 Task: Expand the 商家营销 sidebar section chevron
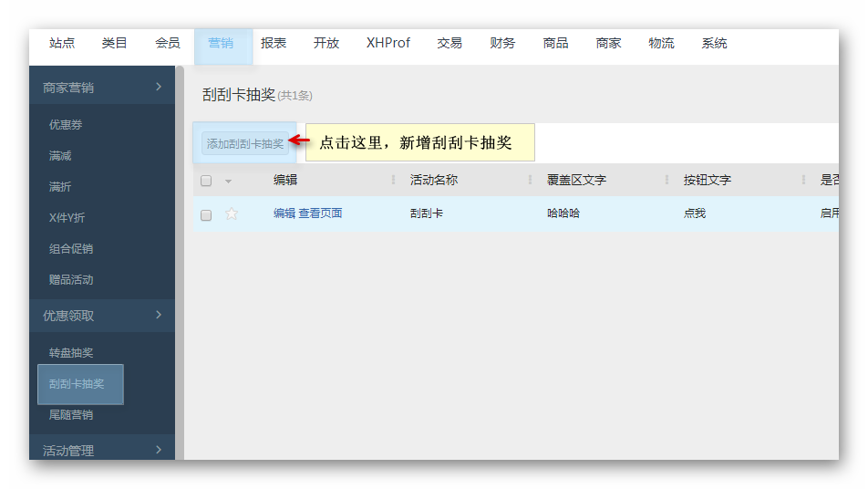pyautogui.click(x=159, y=87)
